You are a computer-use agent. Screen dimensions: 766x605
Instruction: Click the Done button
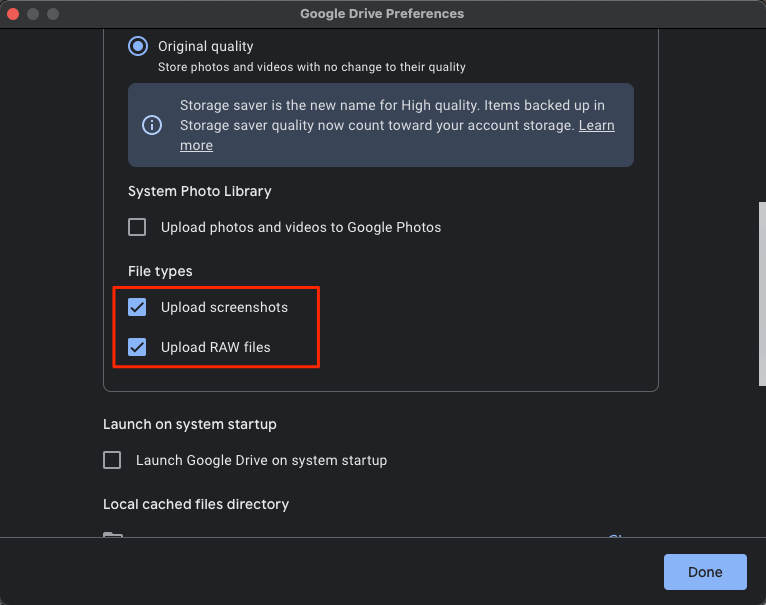pos(705,572)
